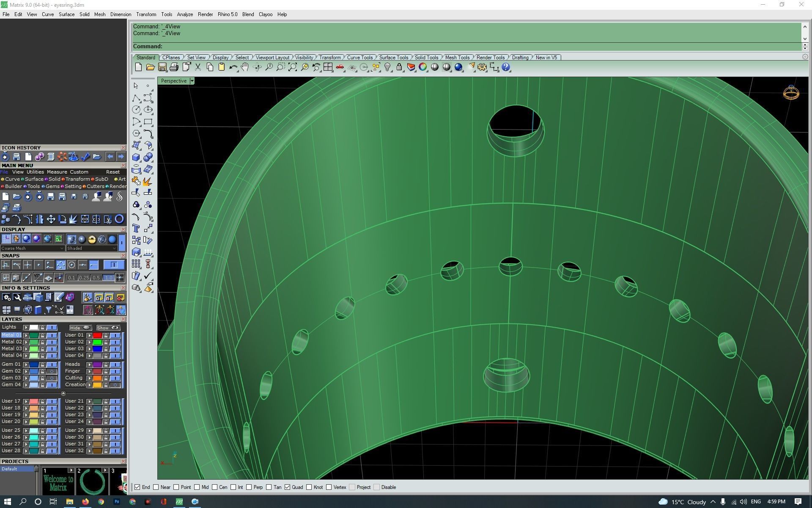Click the Print icon in Standard toolbar
812x508 pixels.
tap(174, 67)
